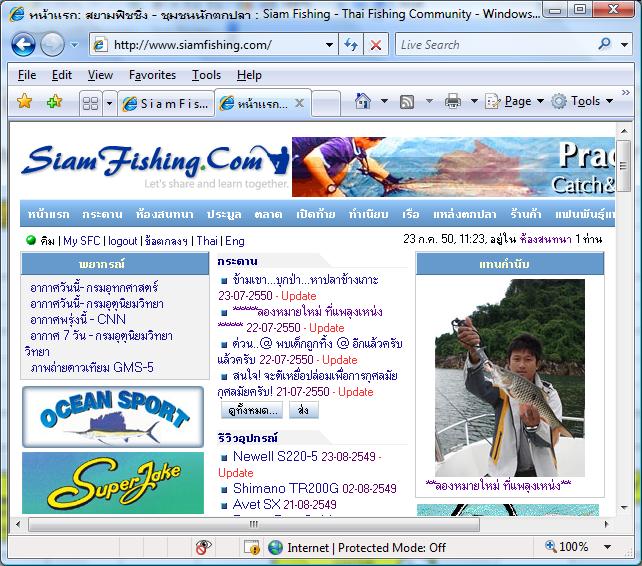This screenshot has width=642, height=566.
Task: Open Favorites Center star icon
Action: 24,101
